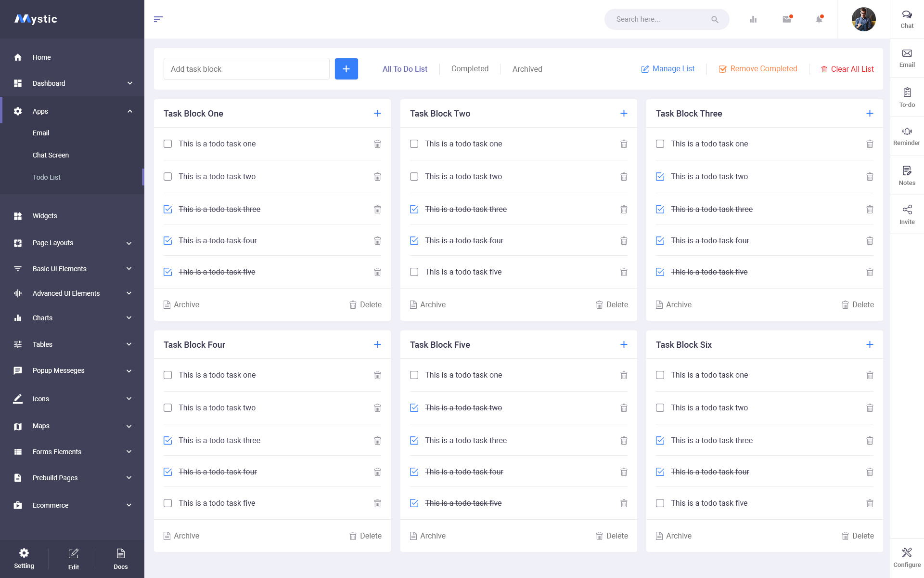
Task: Open the Reminder panel
Action: (907, 136)
